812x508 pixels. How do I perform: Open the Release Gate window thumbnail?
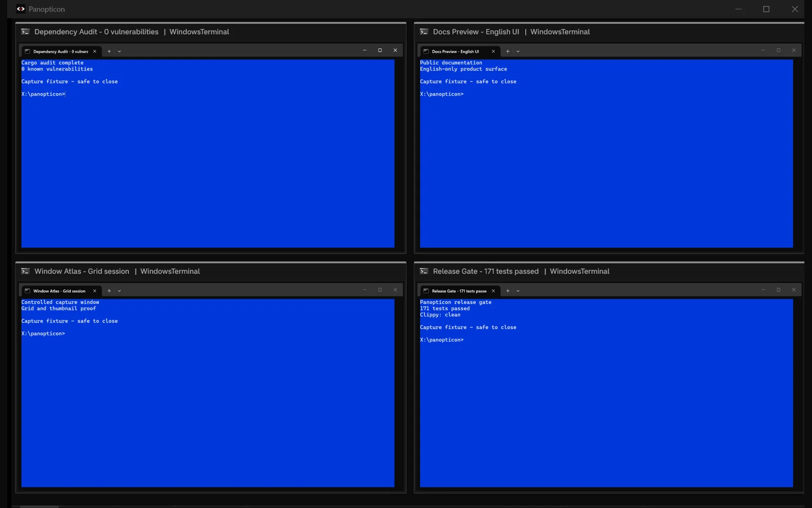pyautogui.click(x=609, y=387)
